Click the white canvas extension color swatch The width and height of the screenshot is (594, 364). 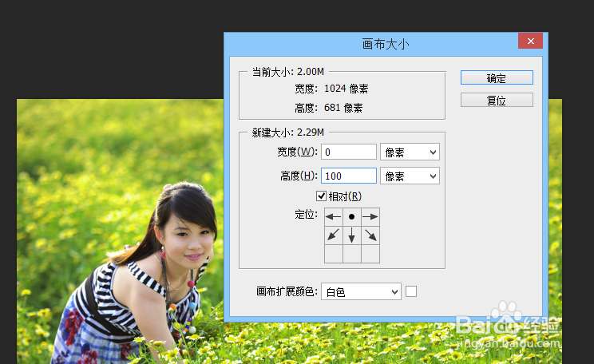click(411, 291)
